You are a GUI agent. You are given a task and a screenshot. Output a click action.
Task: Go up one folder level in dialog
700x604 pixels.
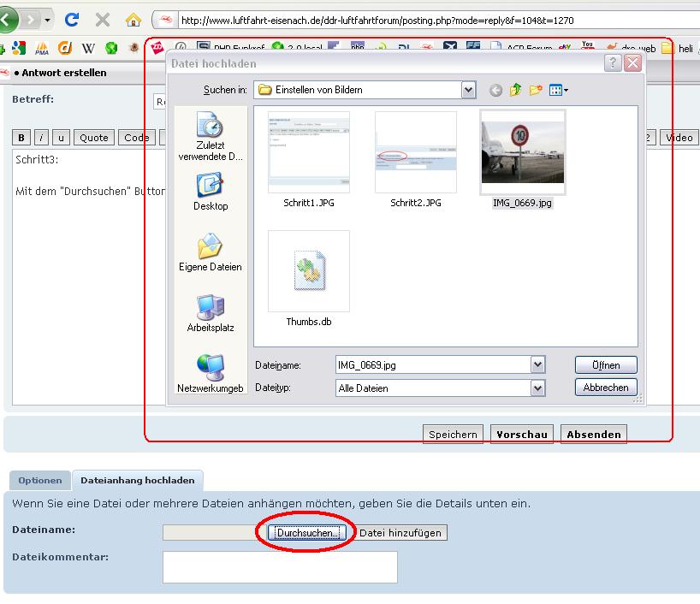click(x=516, y=90)
